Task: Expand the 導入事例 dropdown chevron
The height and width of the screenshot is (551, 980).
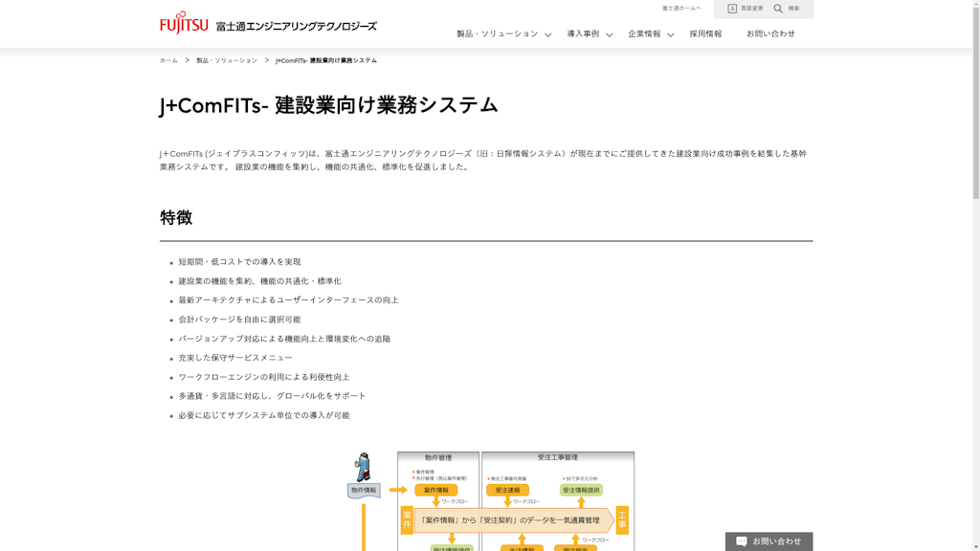Action: pos(610,35)
